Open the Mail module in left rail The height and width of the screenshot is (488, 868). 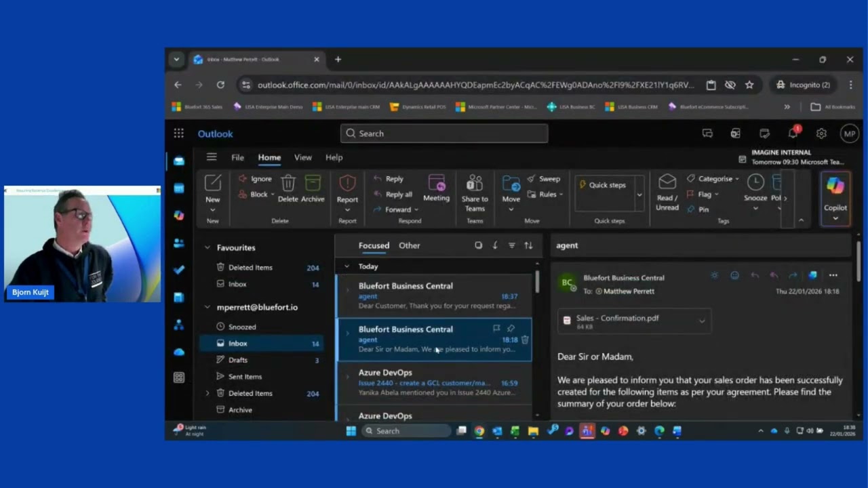click(x=179, y=161)
